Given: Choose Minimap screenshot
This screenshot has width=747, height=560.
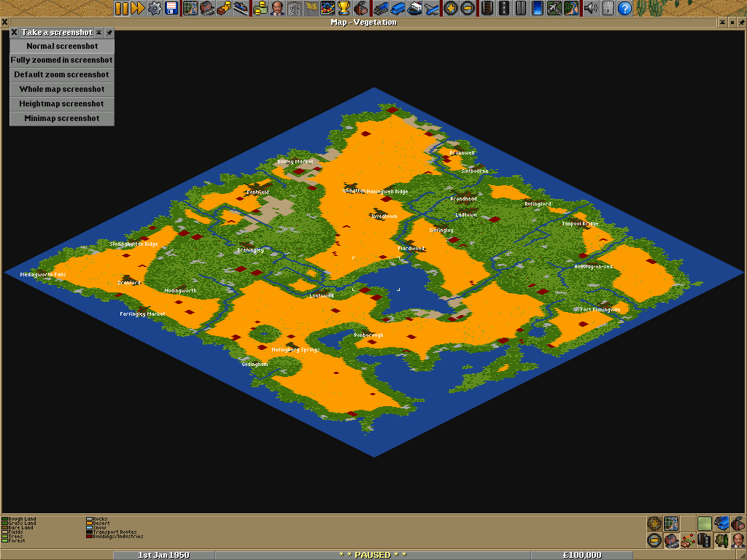Looking at the screenshot, I should pyautogui.click(x=62, y=118).
